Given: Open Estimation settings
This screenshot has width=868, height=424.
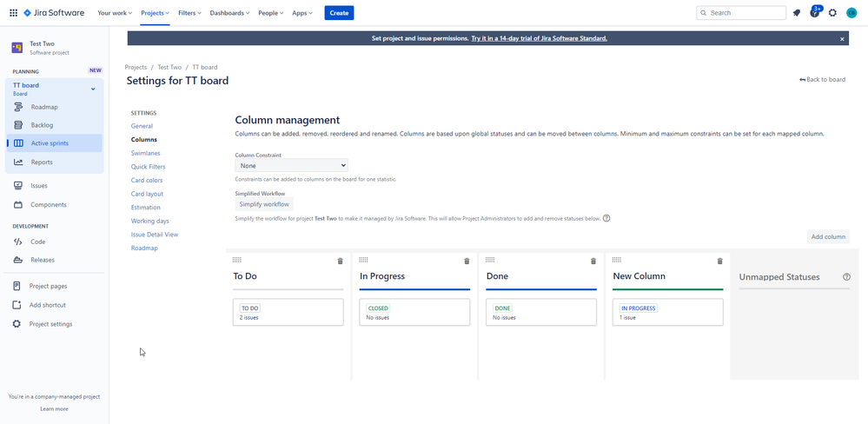Looking at the screenshot, I should click(x=146, y=208).
